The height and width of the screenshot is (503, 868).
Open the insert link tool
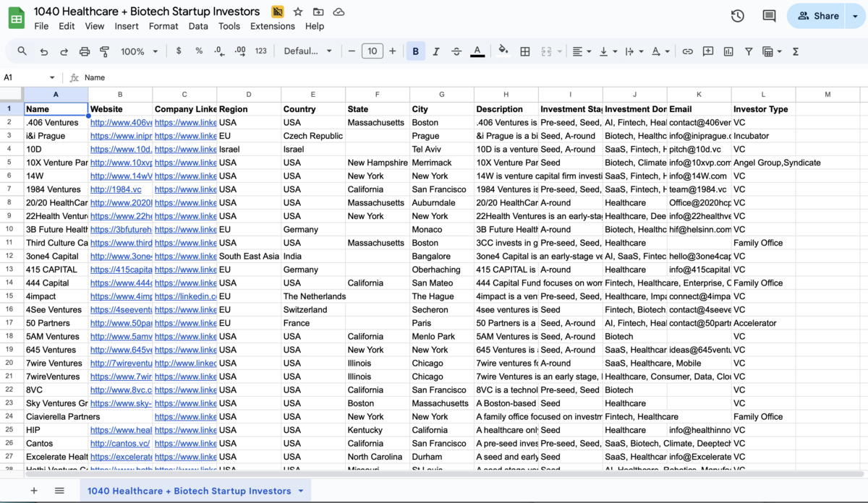click(687, 51)
